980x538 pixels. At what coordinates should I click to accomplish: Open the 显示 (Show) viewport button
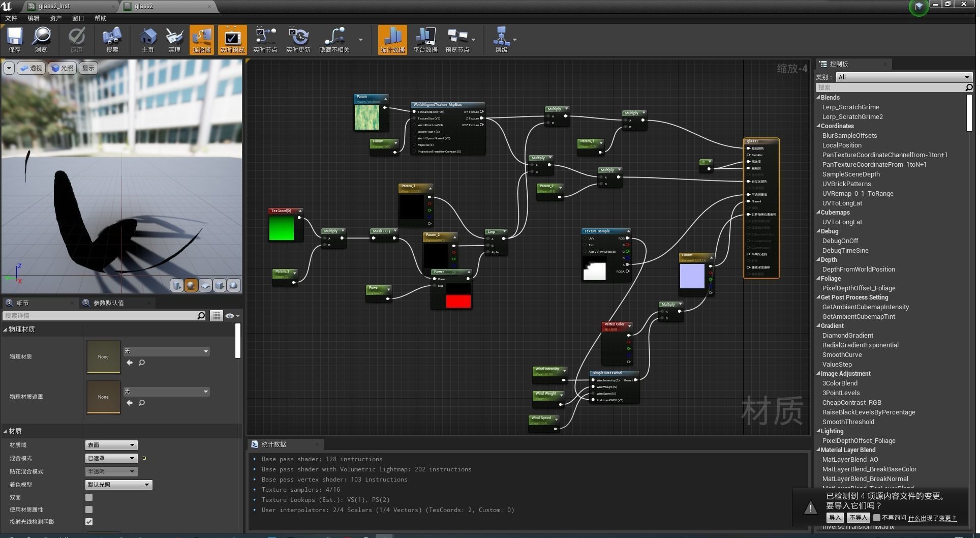point(88,68)
